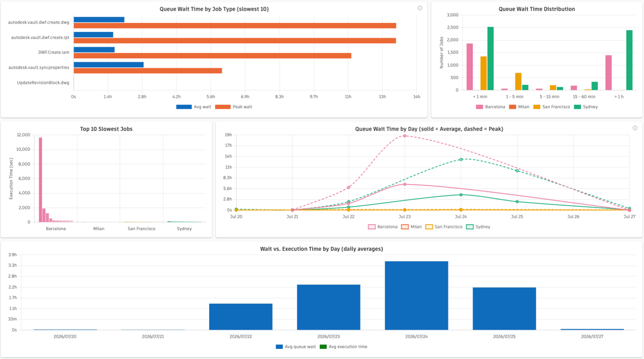Select Sydney average point on Jul 24
The width and height of the screenshot is (644, 359).
click(461, 195)
